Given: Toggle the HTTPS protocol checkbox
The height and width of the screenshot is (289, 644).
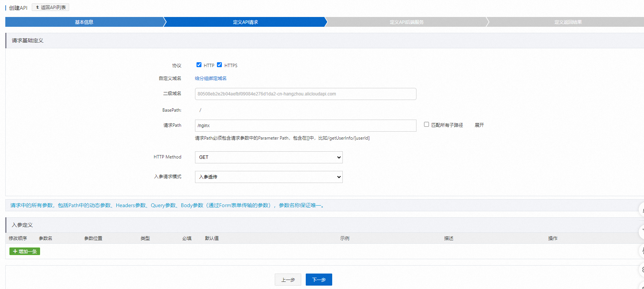Looking at the screenshot, I should point(219,65).
